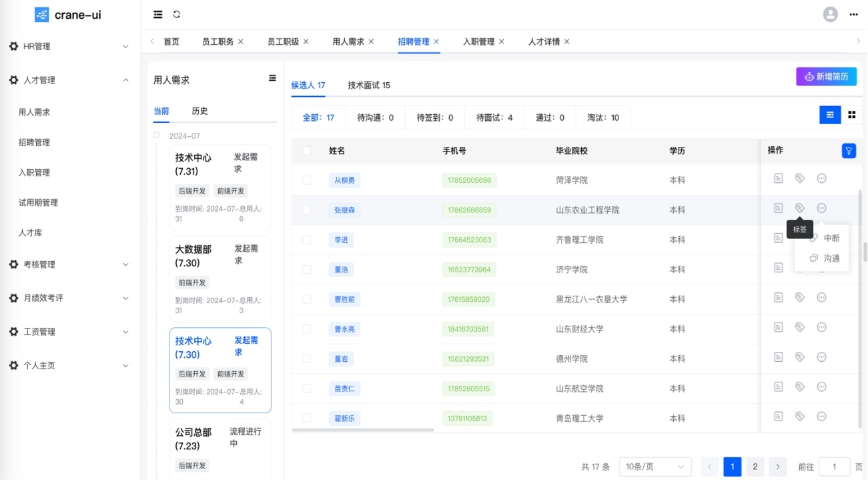Open the document icon in 从柳勇's row
Image resolution: width=868 pixels, height=480 pixels.
click(778, 178)
